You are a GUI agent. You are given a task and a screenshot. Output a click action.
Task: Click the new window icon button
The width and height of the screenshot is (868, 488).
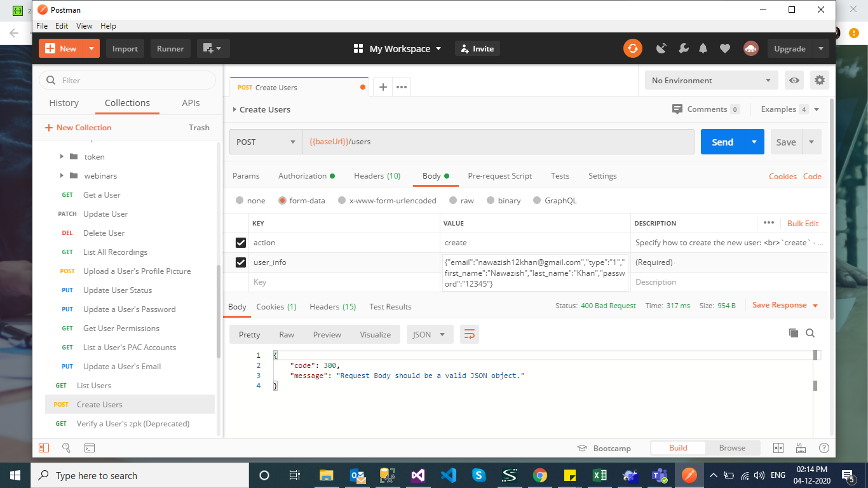coord(213,48)
